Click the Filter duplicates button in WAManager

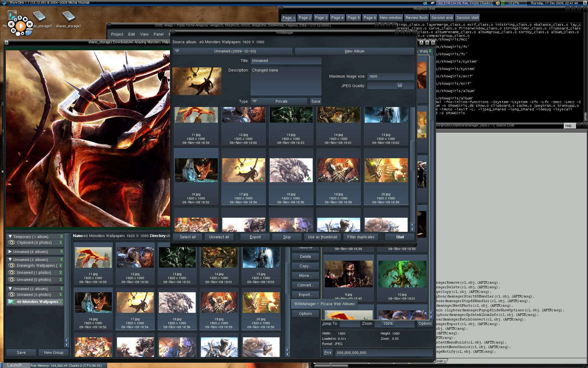pyautogui.click(x=360, y=237)
